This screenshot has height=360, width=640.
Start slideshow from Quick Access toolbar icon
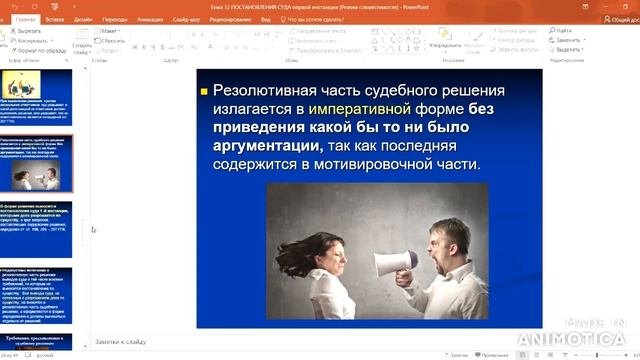coord(54,7)
